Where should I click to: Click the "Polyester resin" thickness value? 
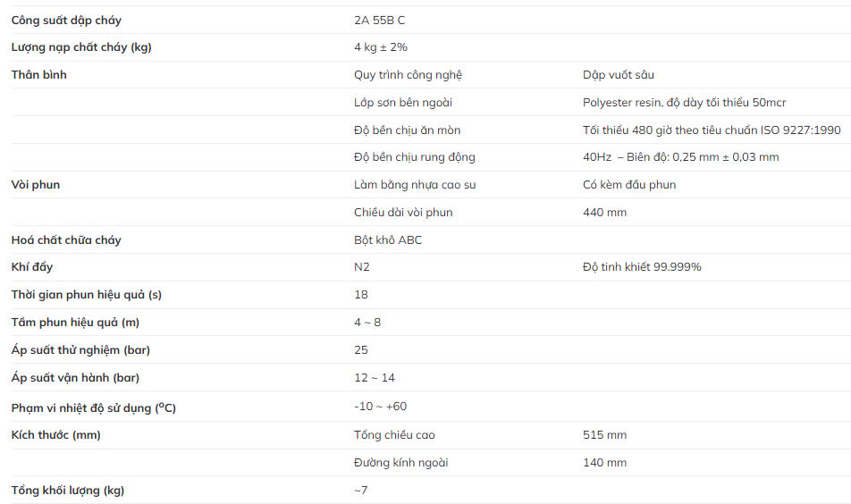pos(684,103)
